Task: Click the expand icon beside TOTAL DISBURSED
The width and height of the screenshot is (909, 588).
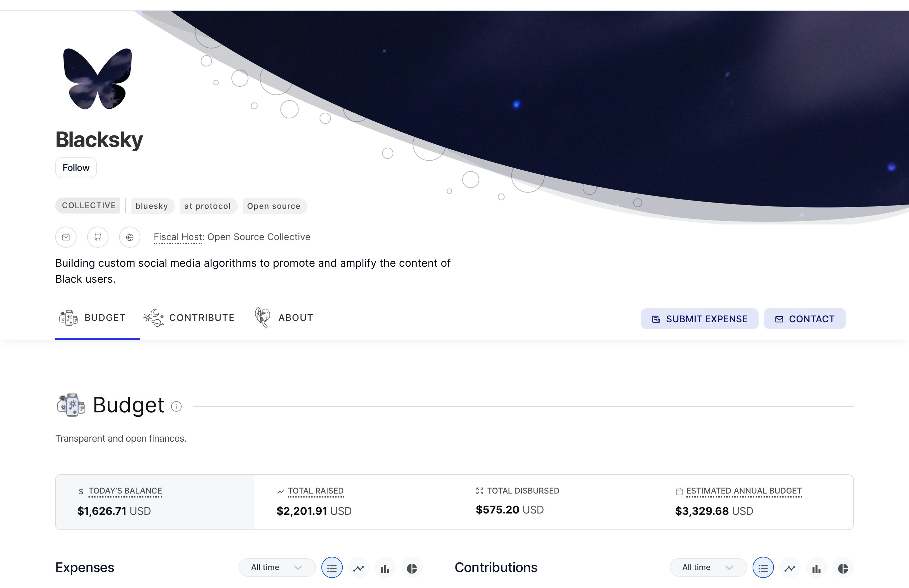Action: pos(480,491)
